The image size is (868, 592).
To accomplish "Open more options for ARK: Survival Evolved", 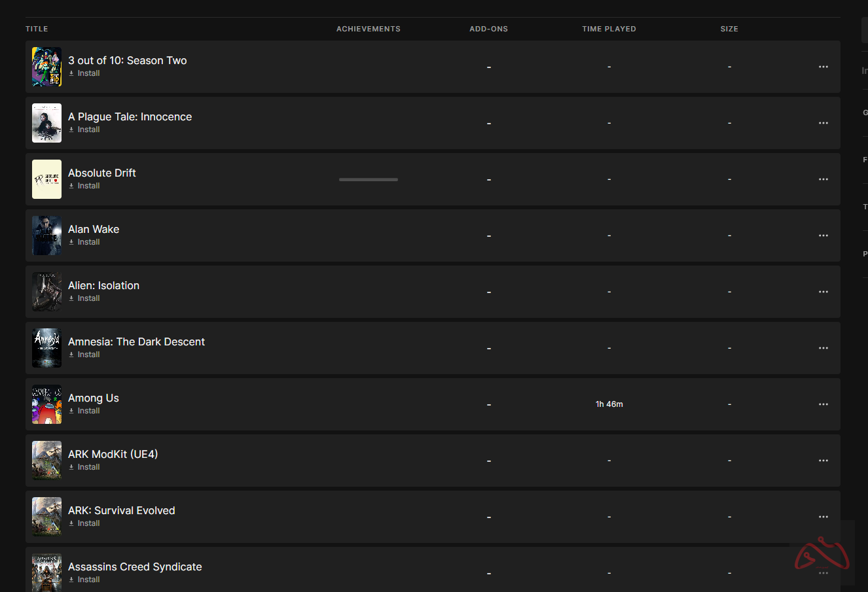I will tap(823, 517).
